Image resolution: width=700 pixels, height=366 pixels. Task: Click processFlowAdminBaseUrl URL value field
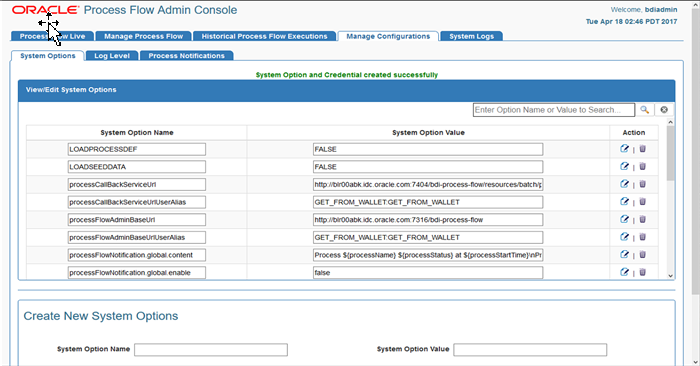coord(428,220)
